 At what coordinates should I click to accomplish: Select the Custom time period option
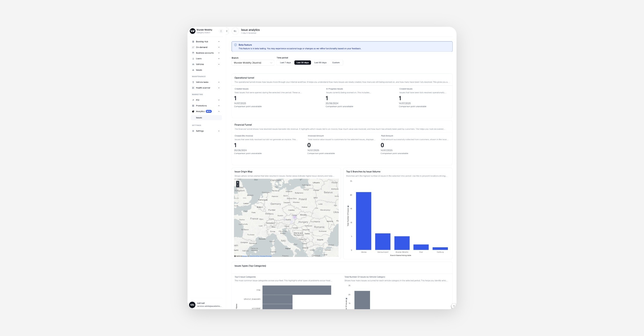click(x=336, y=63)
